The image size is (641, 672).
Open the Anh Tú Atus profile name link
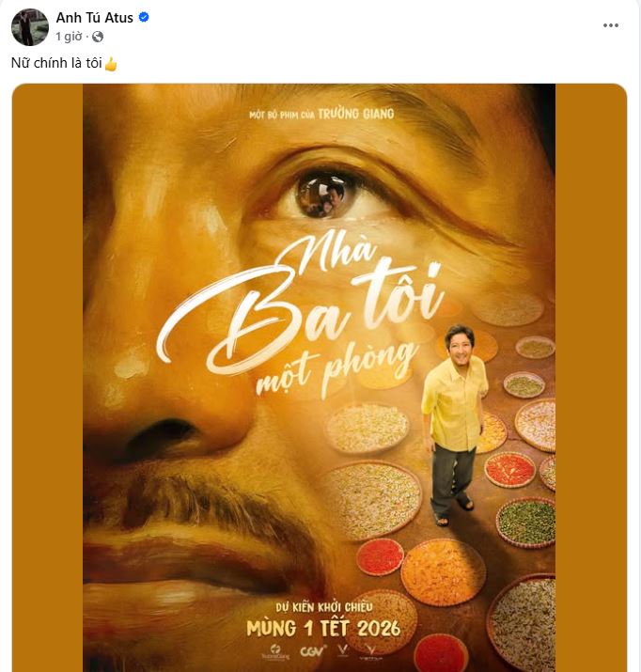coord(95,18)
